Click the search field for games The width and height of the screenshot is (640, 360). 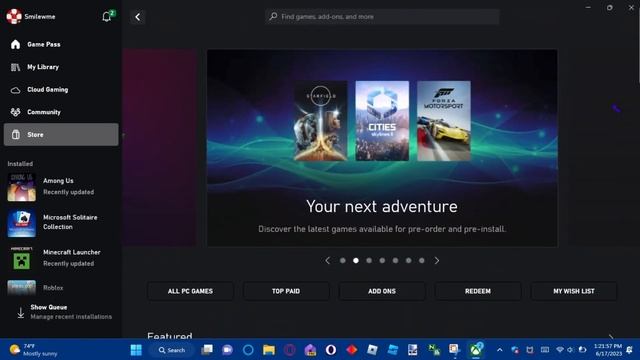pos(382,17)
